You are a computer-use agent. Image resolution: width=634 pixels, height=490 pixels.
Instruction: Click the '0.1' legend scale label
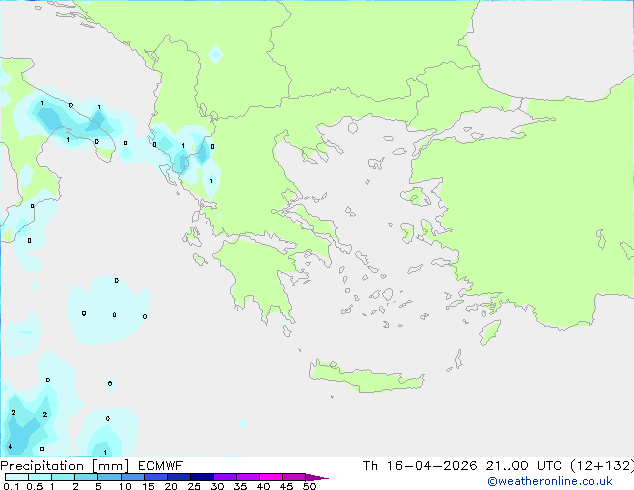coord(11,486)
